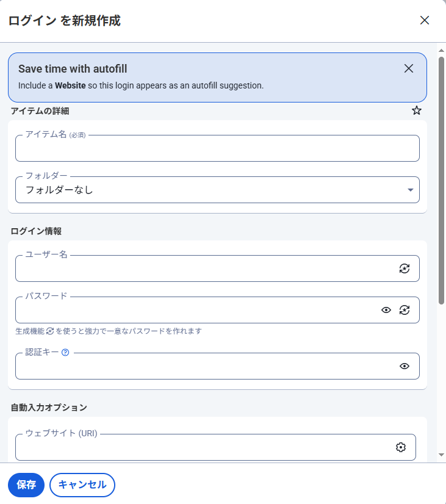Click the folder dropdown arrow

pos(411,190)
